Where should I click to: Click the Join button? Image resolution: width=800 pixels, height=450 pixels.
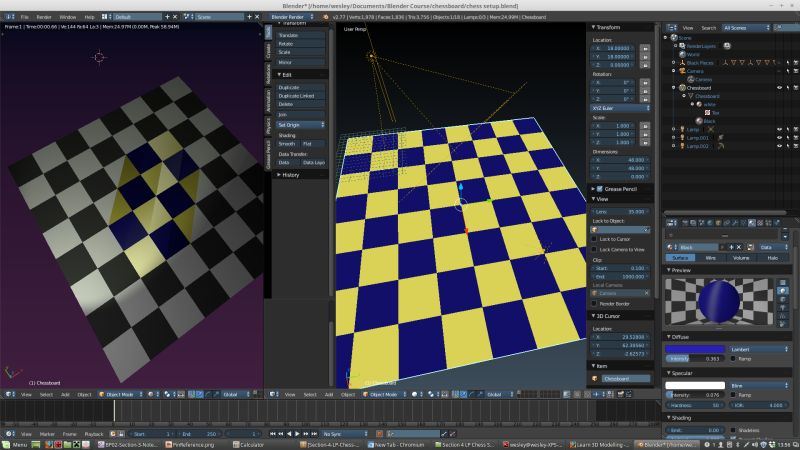pyautogui.click(x=300, y=114)
